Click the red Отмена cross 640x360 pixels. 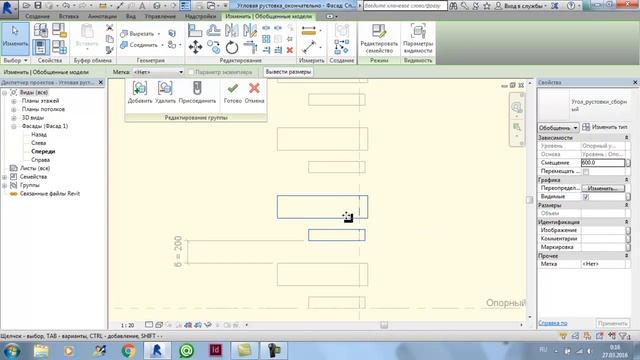click(x=254, y=93)
